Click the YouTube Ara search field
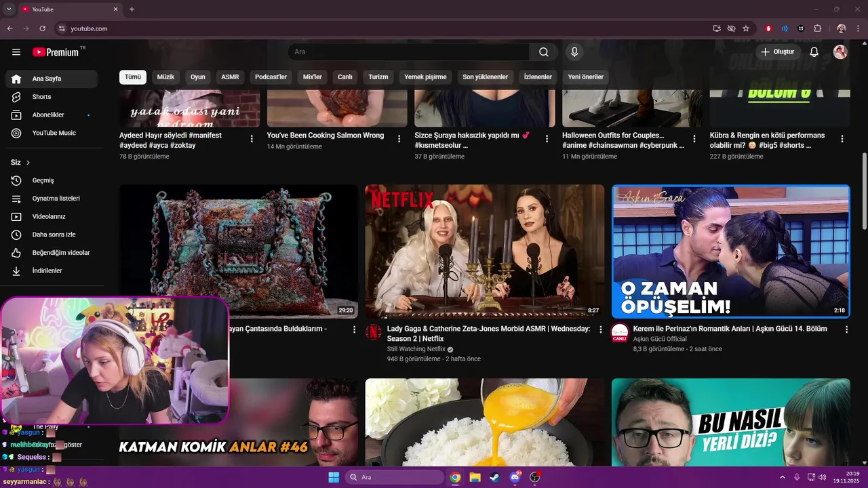 coord(409,52)
